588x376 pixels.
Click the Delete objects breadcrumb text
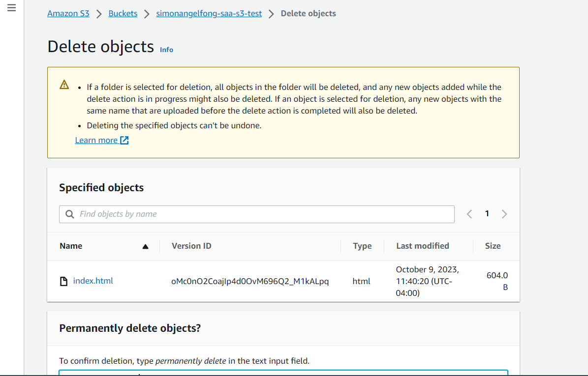pos(308,13)
